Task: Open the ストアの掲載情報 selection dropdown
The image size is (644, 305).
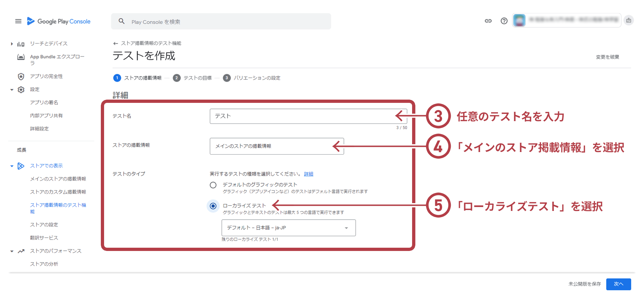Action: (x=276, y=146)
